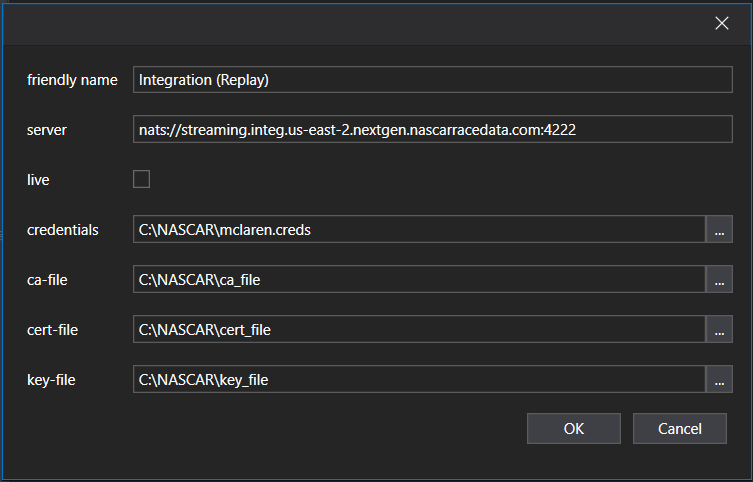Confirm settings with the OK button
This screenshot has height=482, width=753.
(x=573, y=428)
